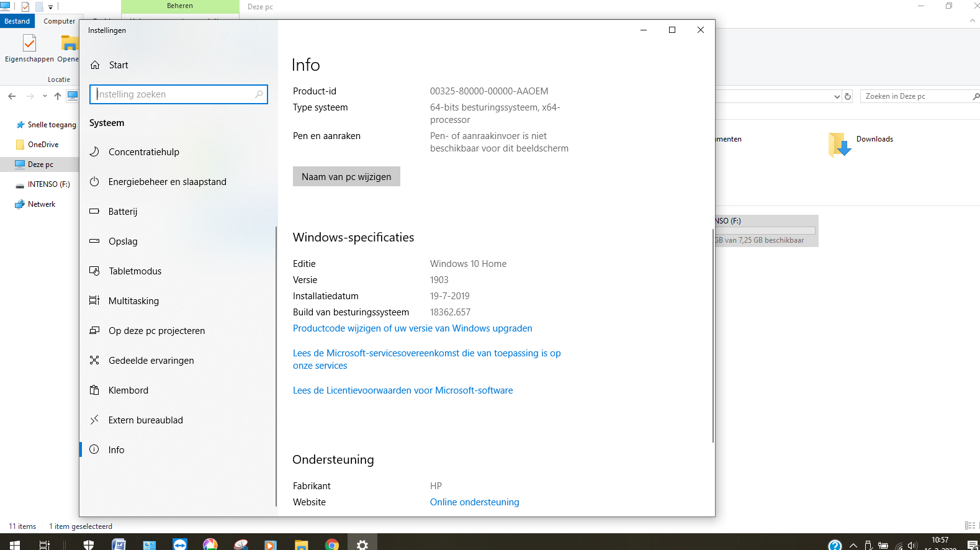
Task: Click the Energiebeheer en slaapstand power icon
Action: [94, 181]
